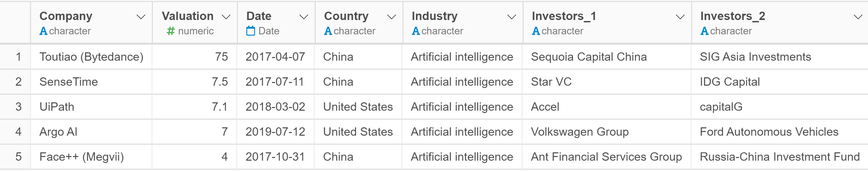
Task: Click the character type icon under Industry
Action: point(415,31)
